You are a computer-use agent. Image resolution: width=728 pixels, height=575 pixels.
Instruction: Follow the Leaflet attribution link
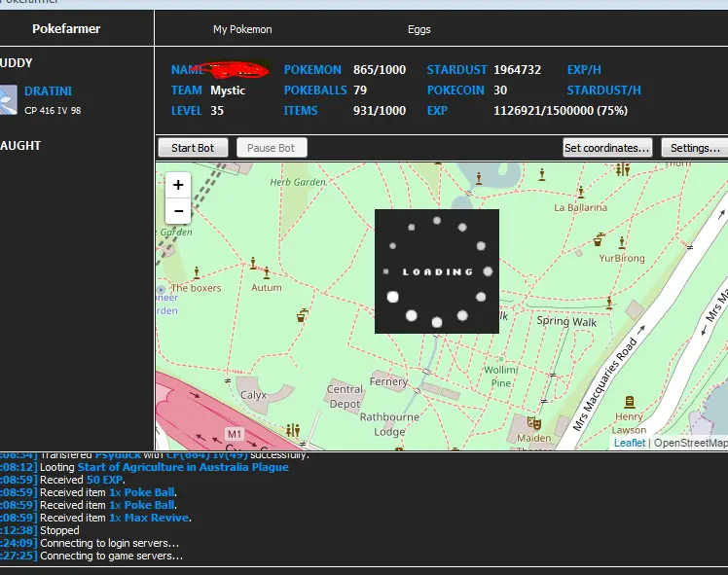click(x=629, y=443)
